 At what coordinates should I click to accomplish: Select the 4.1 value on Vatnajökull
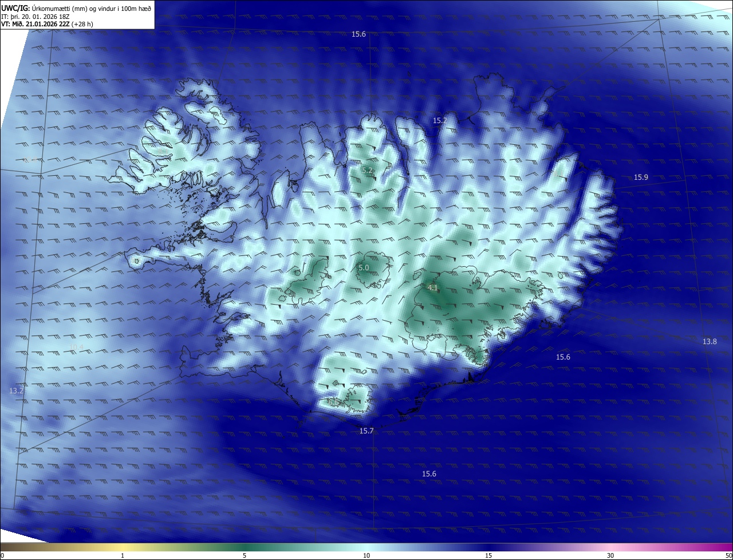pyautogui.click(x=432, y=287)
